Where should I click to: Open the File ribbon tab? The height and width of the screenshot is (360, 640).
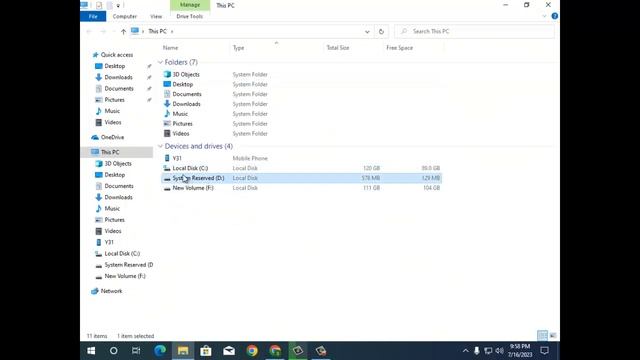click(93, 16)
